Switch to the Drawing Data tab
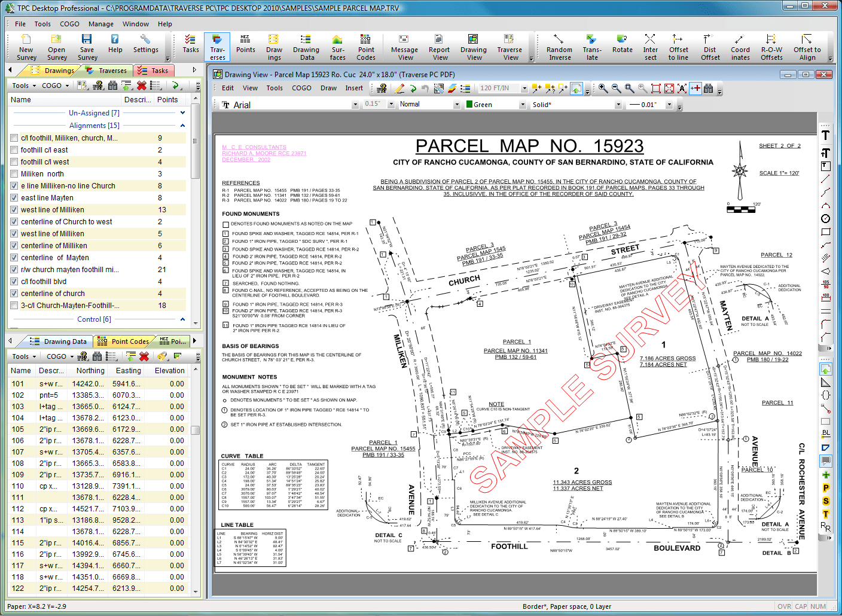The image size is (842, 616). (x=59, y=341)
